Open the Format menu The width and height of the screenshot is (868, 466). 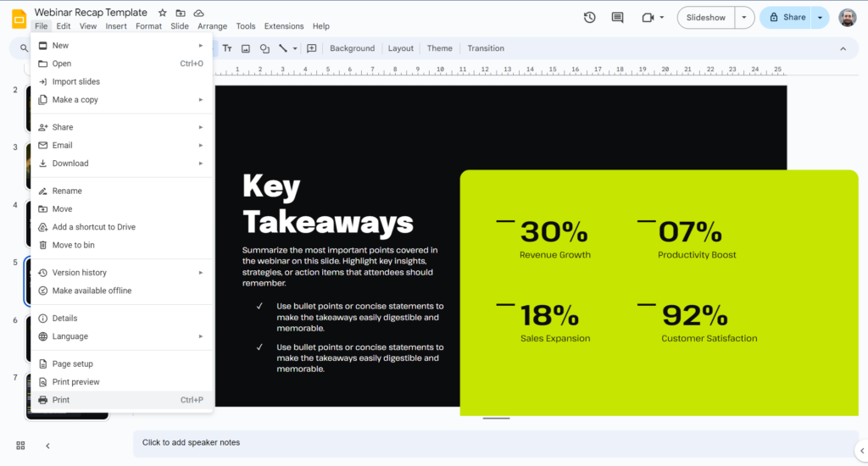[x=148, y=26]
